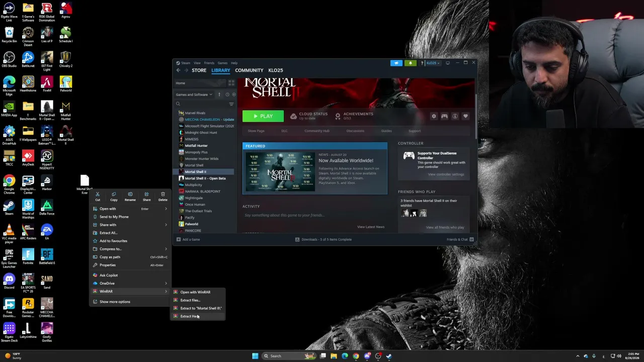
Task: Add Mortal Shell II to favorites heart icon
Action: (x=465, y=116)
